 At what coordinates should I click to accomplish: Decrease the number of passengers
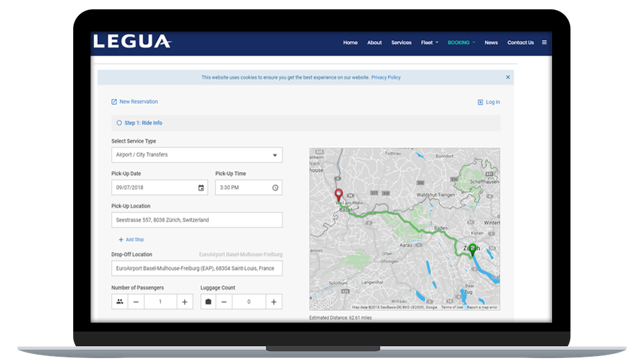pyautogui.click(x=136, y=302)
